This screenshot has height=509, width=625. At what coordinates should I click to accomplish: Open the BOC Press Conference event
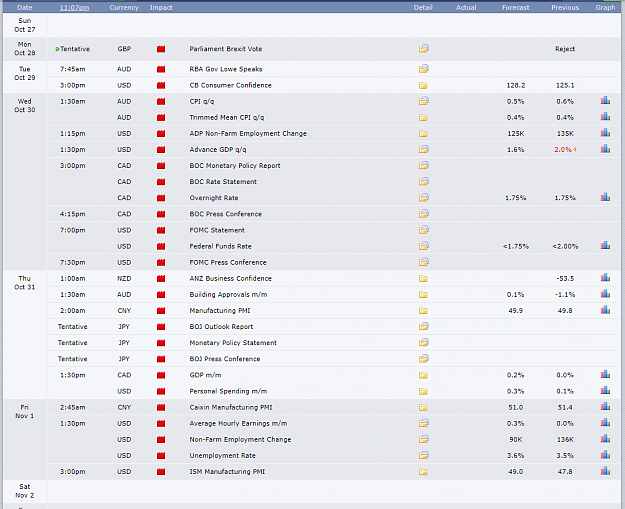point(226,214)
